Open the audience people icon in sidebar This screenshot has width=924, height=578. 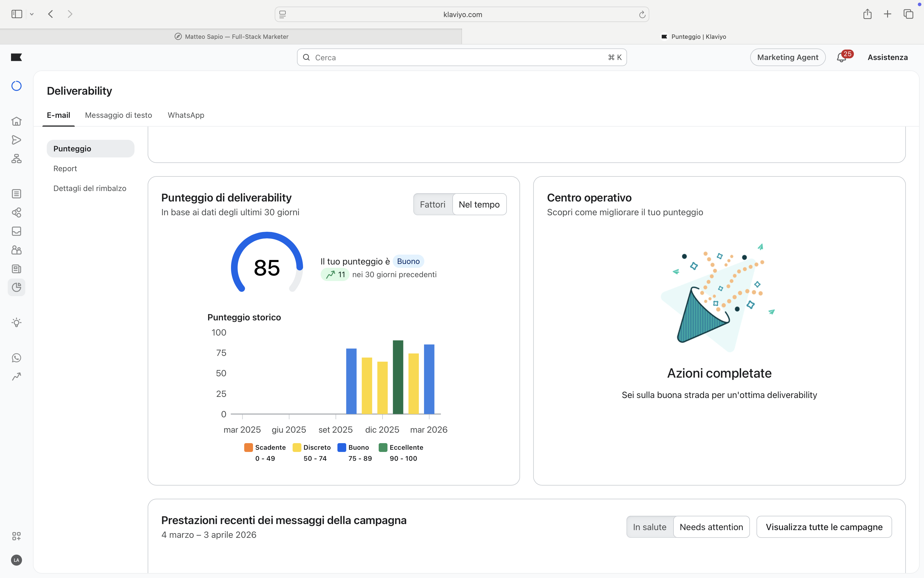point(16,250)
